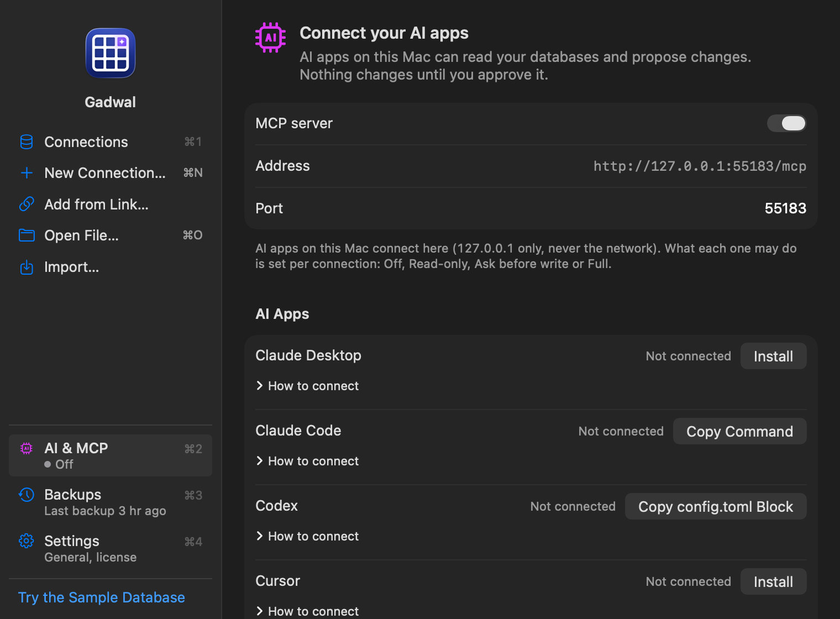This screenshot has width=840, height=619.
Task: Click Not connected status for Codex
Action: [x=573, y=506]
